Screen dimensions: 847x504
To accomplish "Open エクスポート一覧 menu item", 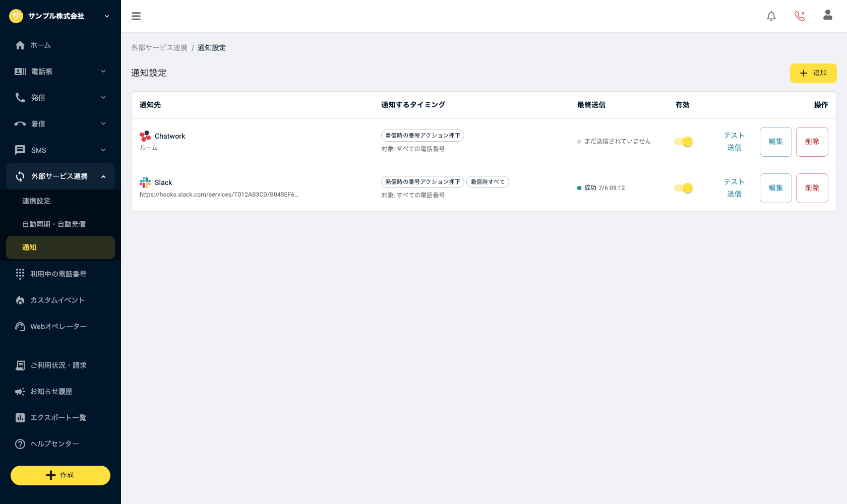I will [x=60, y=418].
